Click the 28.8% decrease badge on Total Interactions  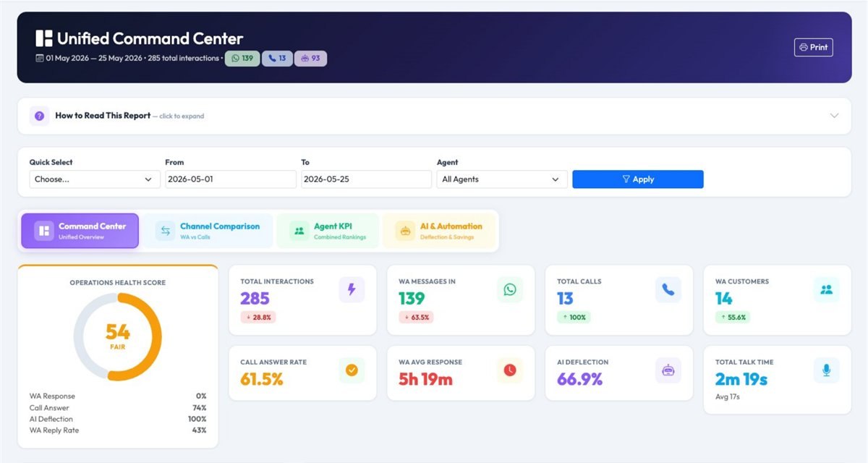pyautogui.click(x=258, y=317)
